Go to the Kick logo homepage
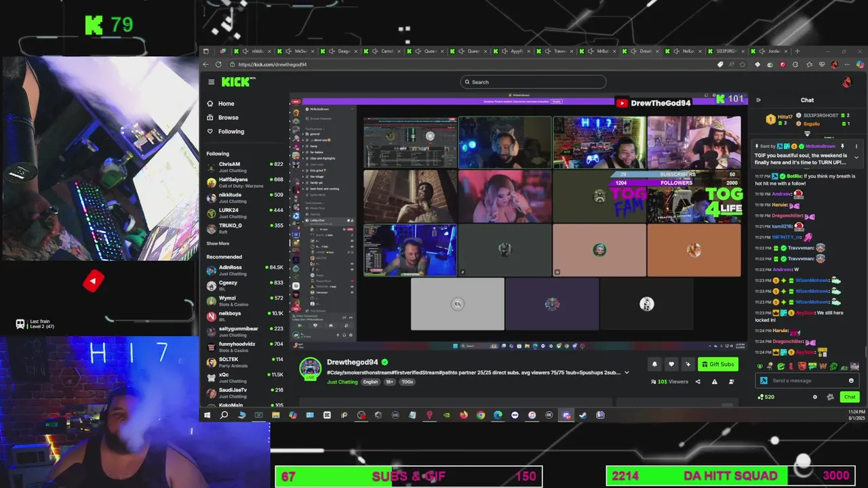Viewport: 868px width, 488px height. coord(237,82)
